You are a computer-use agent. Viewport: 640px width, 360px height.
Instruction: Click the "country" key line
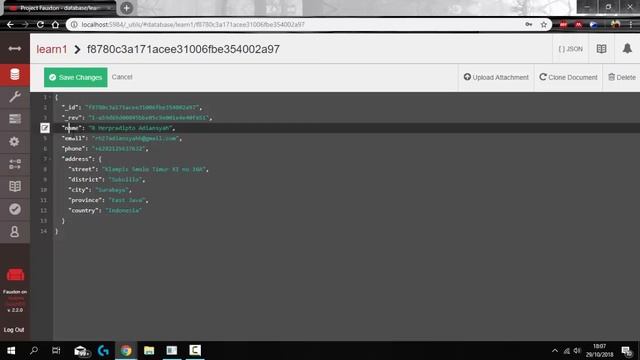pyautogui.click(x=85, y=210)
